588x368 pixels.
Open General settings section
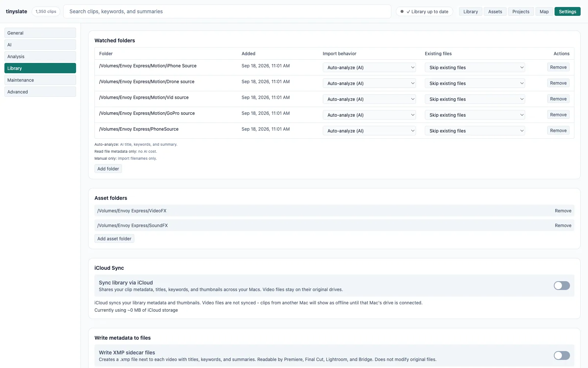(x=40, y=33)
